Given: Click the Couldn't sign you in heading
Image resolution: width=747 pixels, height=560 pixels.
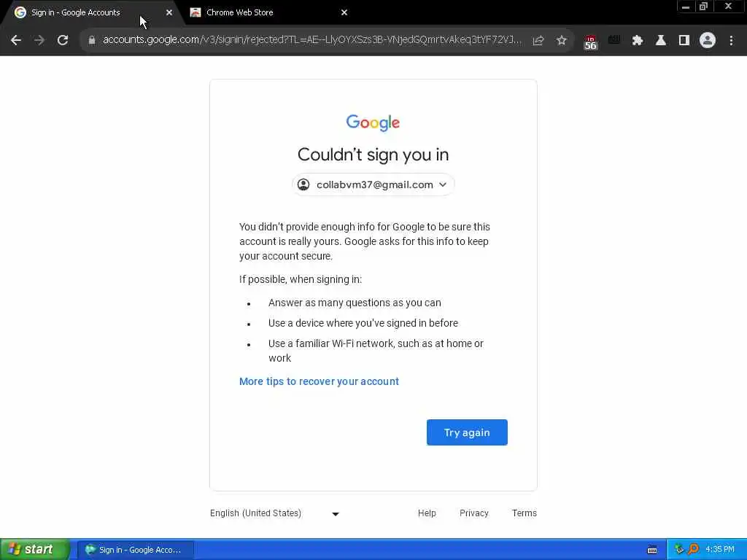Looking at the screenshot, I should 373,155.
